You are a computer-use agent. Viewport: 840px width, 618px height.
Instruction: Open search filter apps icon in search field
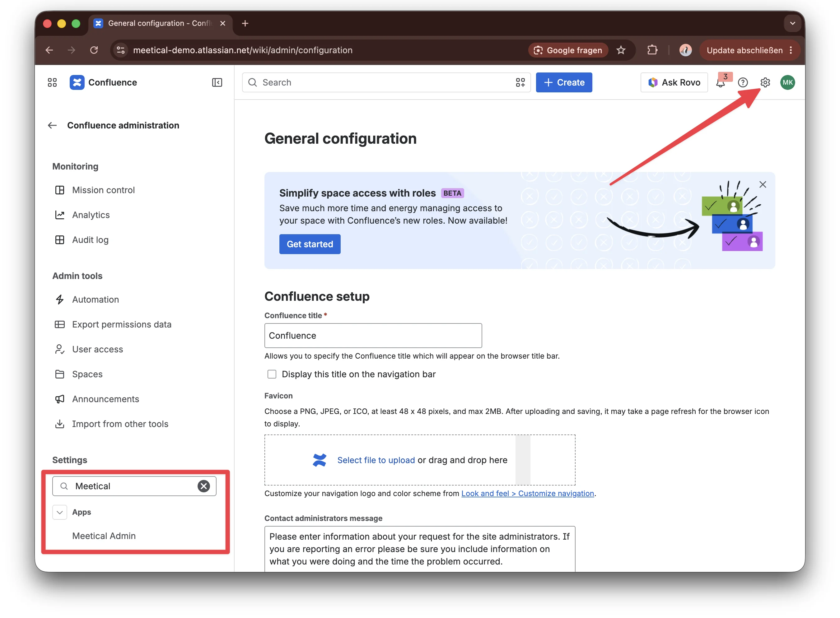(x=520, y=82)
